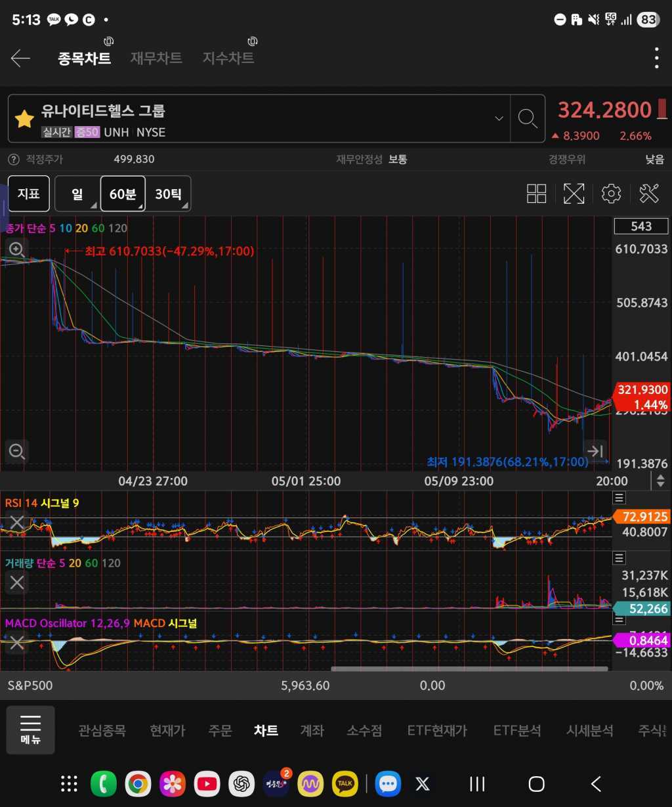Screen dimensions: 672x807
Task: Open the 일 period dropdown
Action: point(77,194)
